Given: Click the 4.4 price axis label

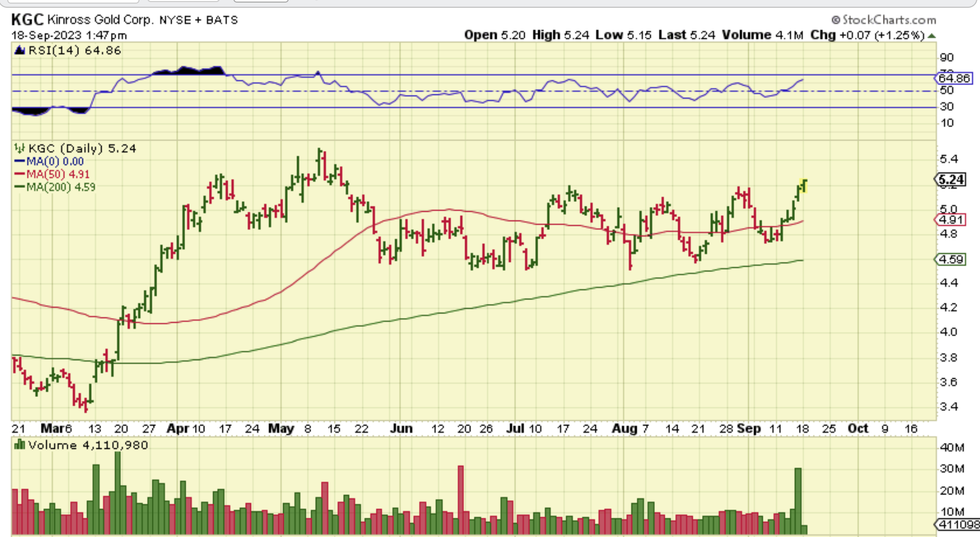Looking at the screenshot, I should [x=948, y=283].
